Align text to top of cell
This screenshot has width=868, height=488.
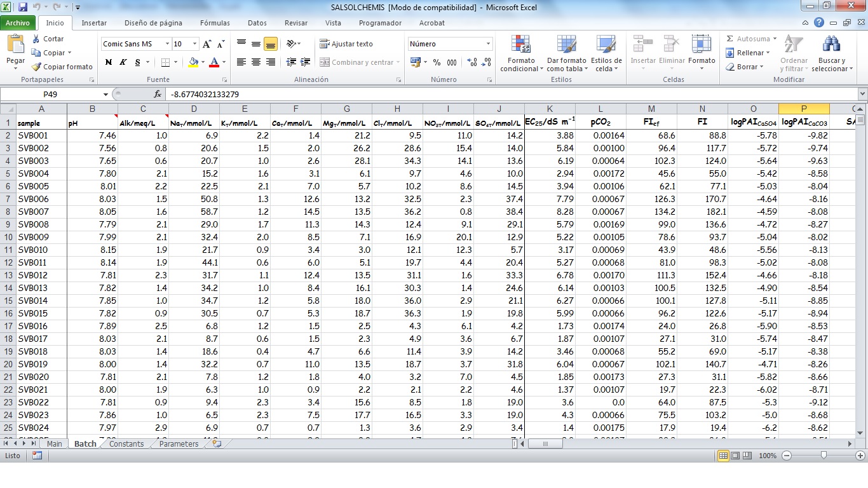(241, 44)
